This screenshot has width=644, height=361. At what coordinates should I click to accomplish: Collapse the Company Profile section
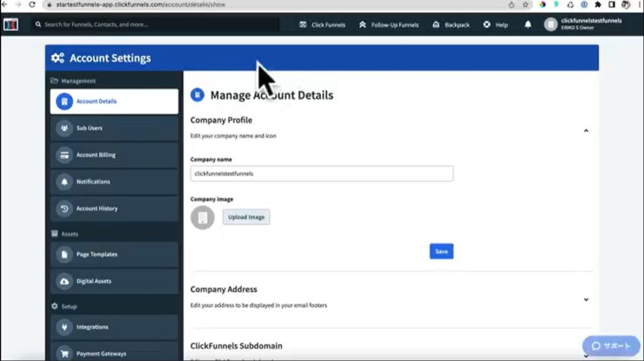tap(586, 131)
